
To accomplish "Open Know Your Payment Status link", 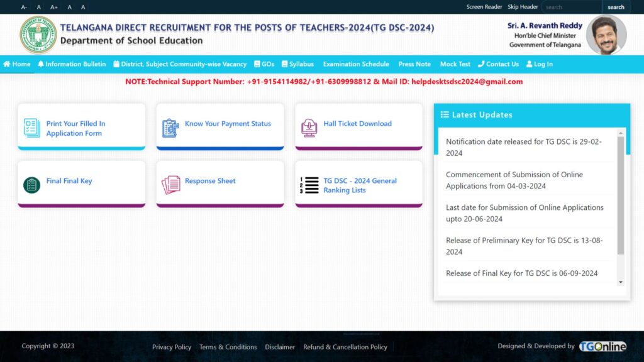I will pos(228,124).
